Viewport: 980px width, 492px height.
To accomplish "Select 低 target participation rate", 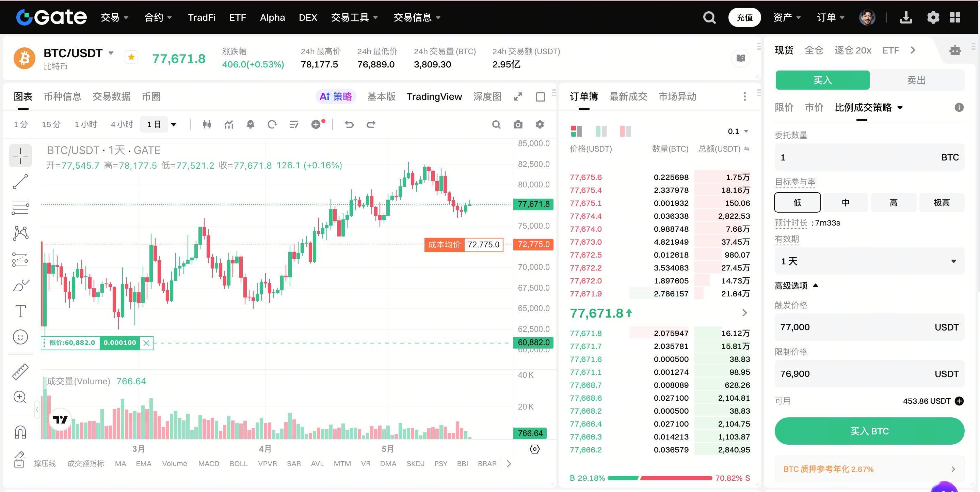I will coord(798,202).
